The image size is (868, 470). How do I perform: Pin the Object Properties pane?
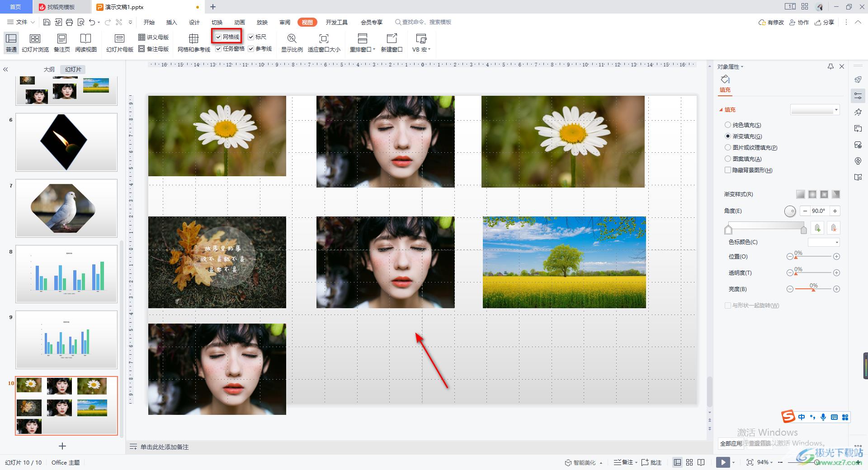point(830,66)
